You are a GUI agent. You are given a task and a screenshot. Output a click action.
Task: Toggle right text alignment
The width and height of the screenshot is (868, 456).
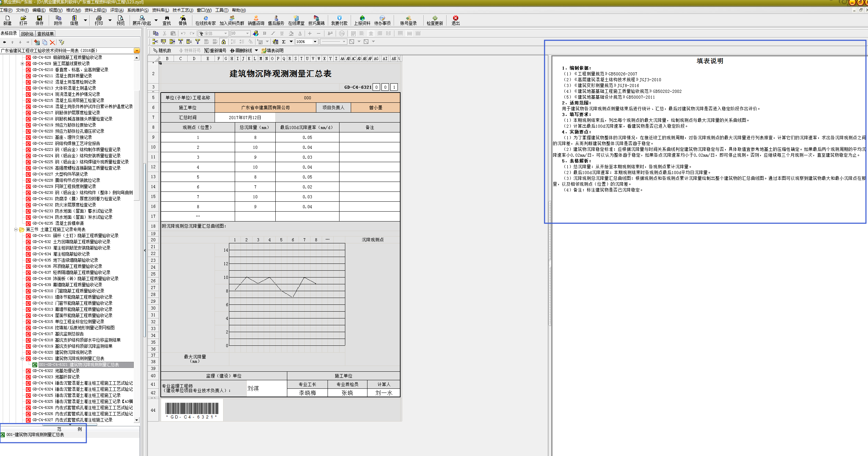click(x=379, y=33)
